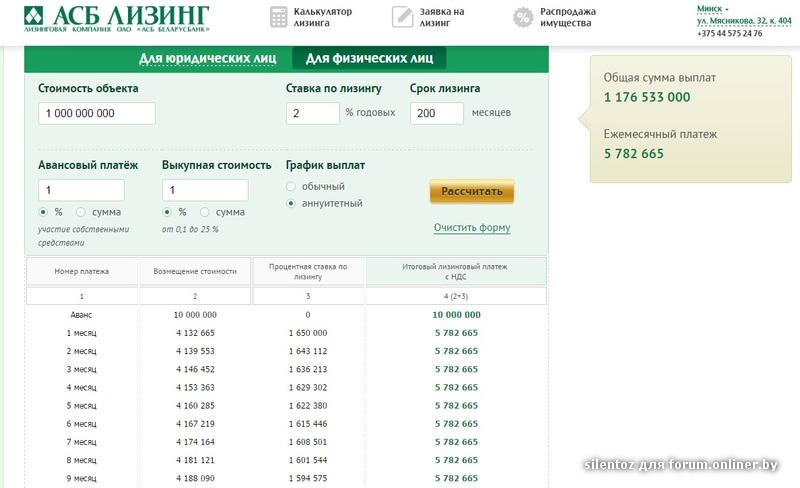Select % option for Выкупная стоимость

pyautogui.click(x=167, y=212)
